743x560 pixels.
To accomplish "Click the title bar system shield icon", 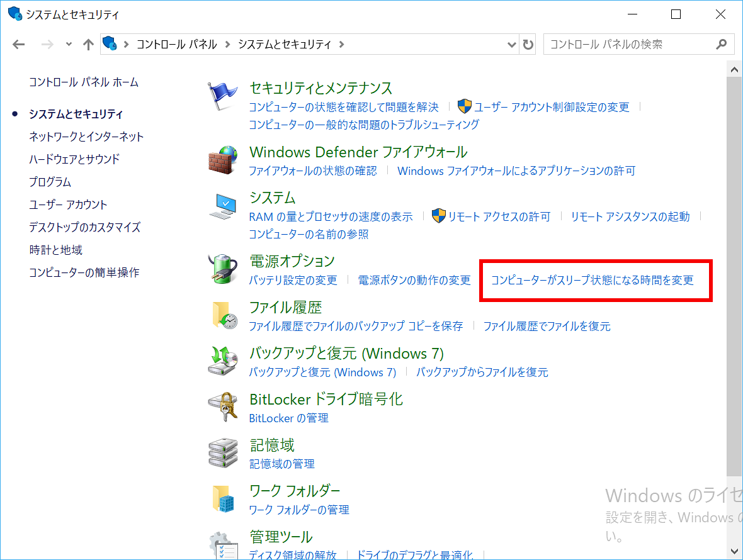I will pos(14,14).
